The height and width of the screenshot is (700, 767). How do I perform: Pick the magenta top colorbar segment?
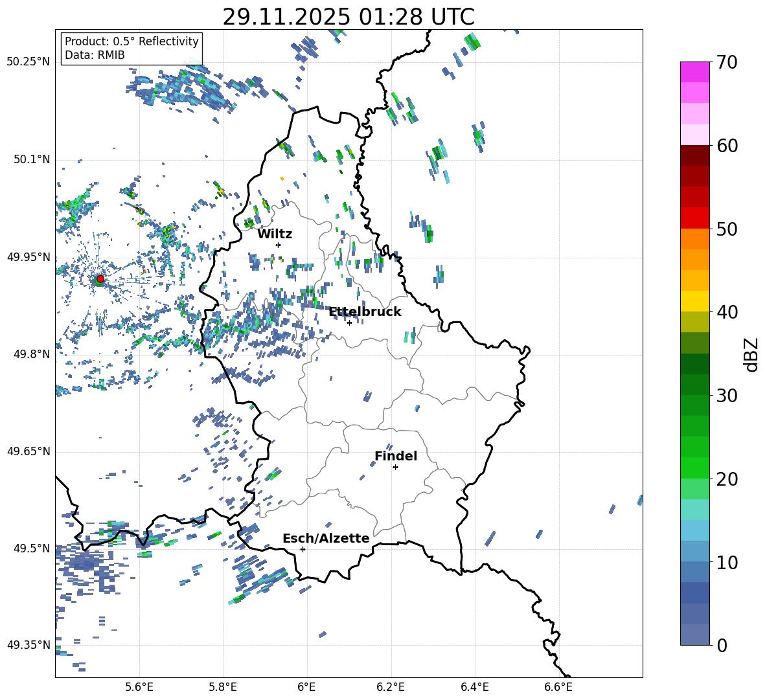pyautogui.click(x=695, y=72)
